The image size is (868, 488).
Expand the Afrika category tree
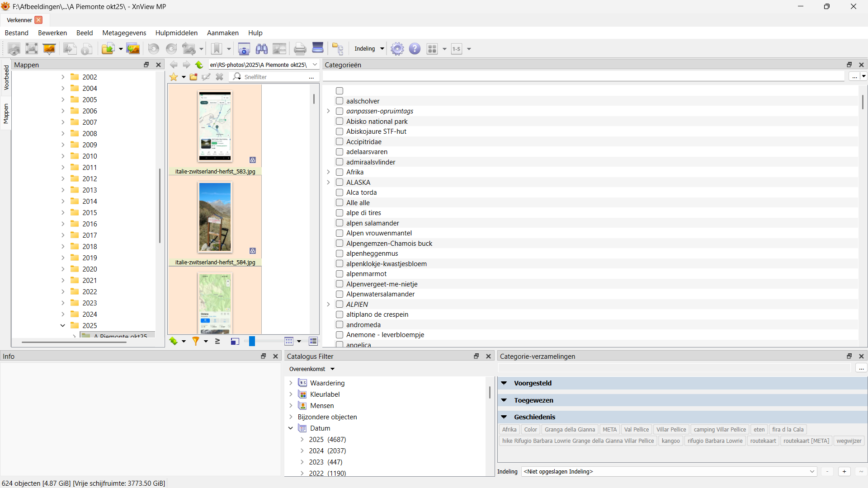pyautogui.click(x=329, y=172)
